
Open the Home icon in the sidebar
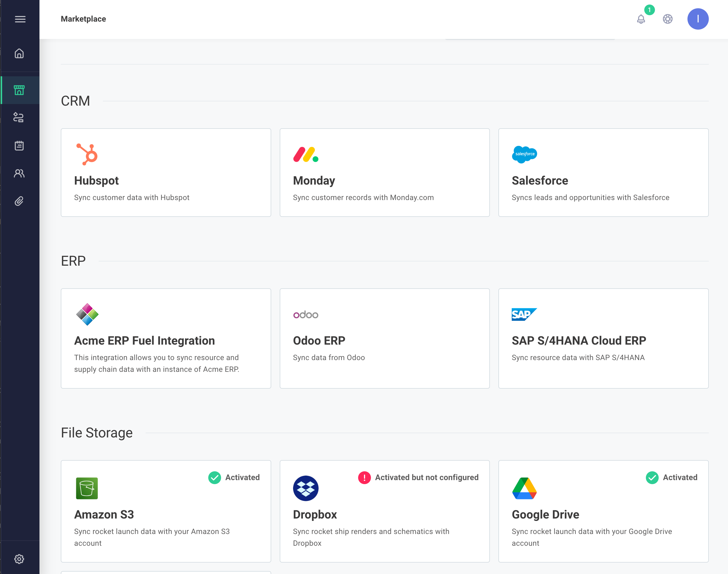coord(19,53)
